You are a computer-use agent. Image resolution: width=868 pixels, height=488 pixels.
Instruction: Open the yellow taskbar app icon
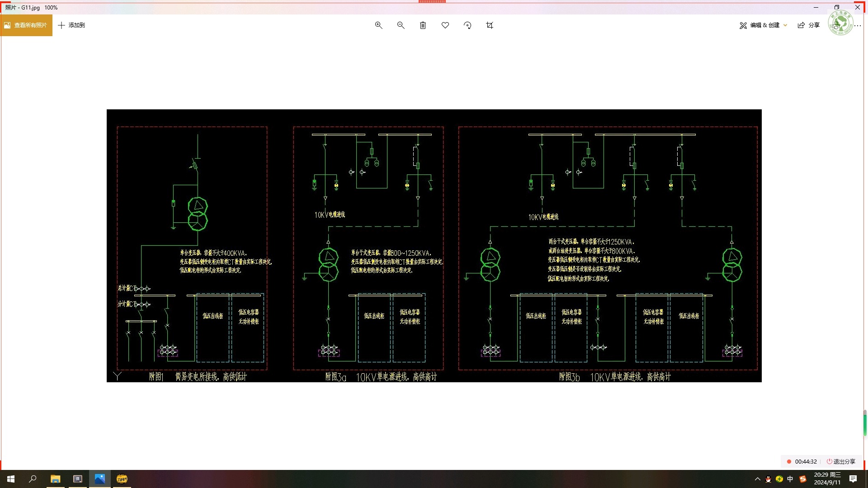click(122, 479)
